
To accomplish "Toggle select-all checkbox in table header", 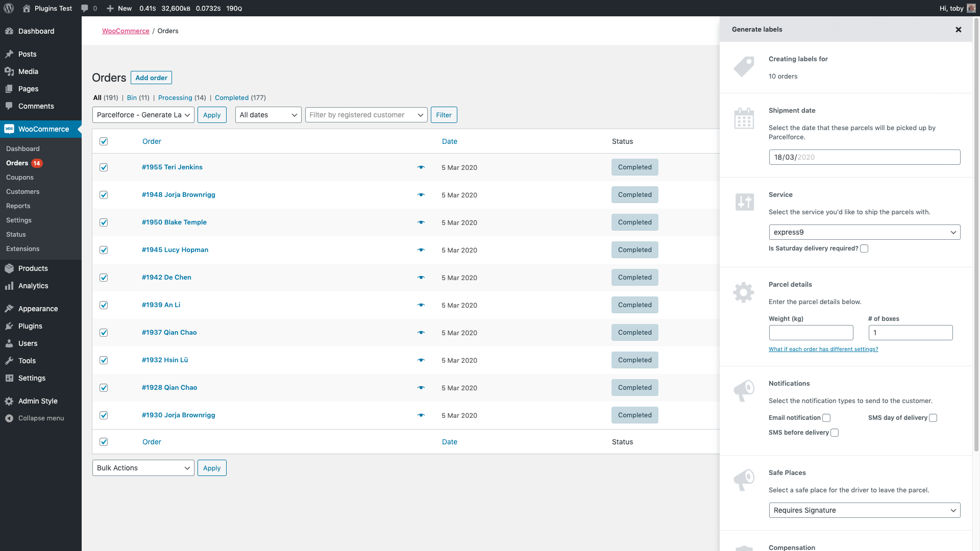I will tap(104, 141).
